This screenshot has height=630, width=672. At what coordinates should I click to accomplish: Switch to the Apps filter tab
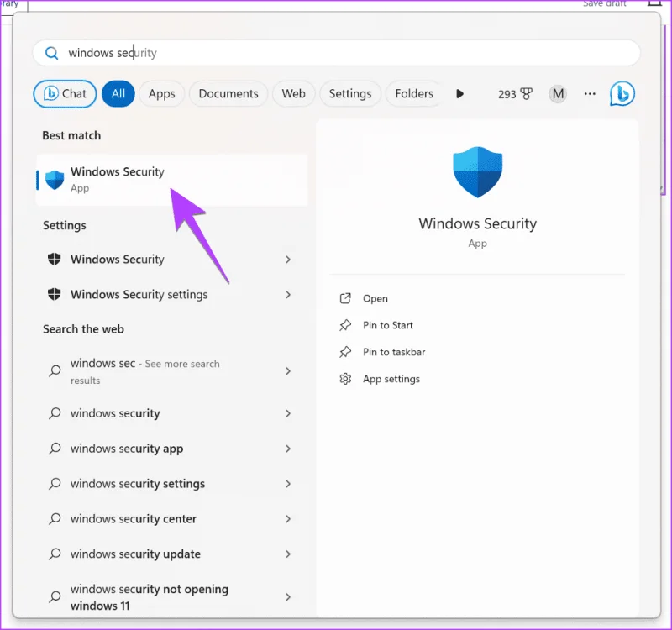click(161, 93)
